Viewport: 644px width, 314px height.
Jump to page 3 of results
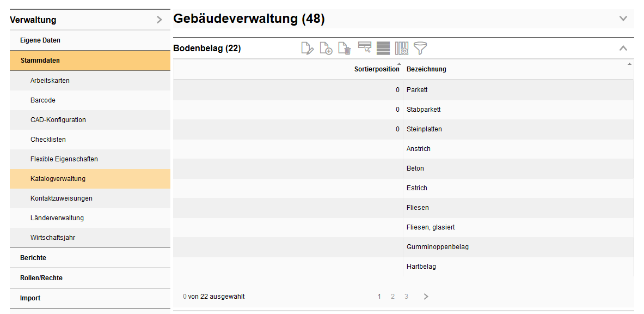click(406, 297)
